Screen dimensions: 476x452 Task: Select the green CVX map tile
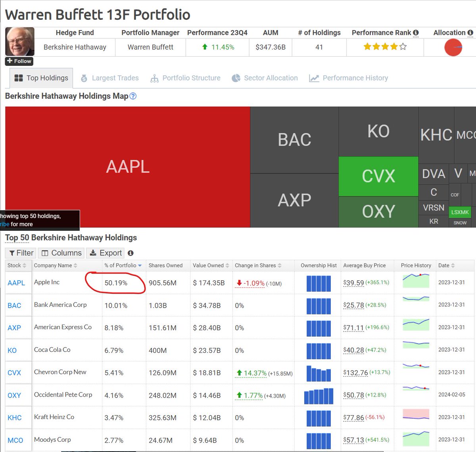coord(378,176)
